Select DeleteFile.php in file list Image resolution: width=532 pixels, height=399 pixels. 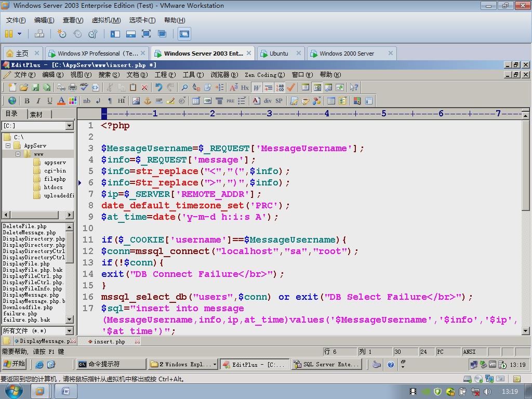[x=25, y=227]
